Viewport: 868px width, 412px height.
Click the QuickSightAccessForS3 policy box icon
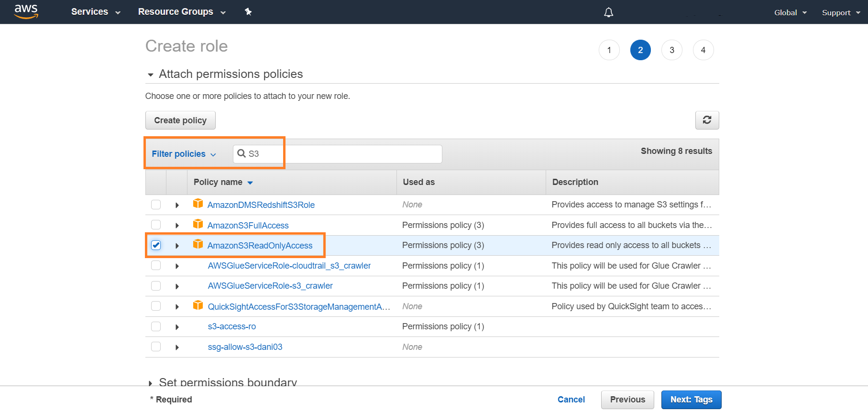click(x=198, y=305)
